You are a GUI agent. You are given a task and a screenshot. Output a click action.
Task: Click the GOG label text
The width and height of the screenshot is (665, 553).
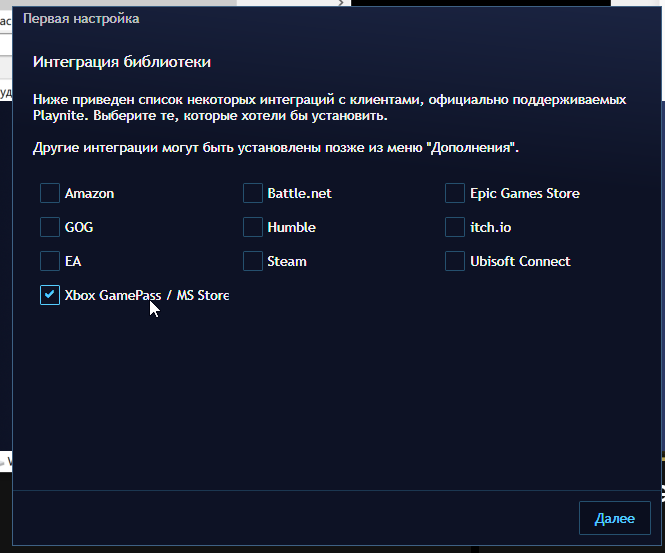79,227
